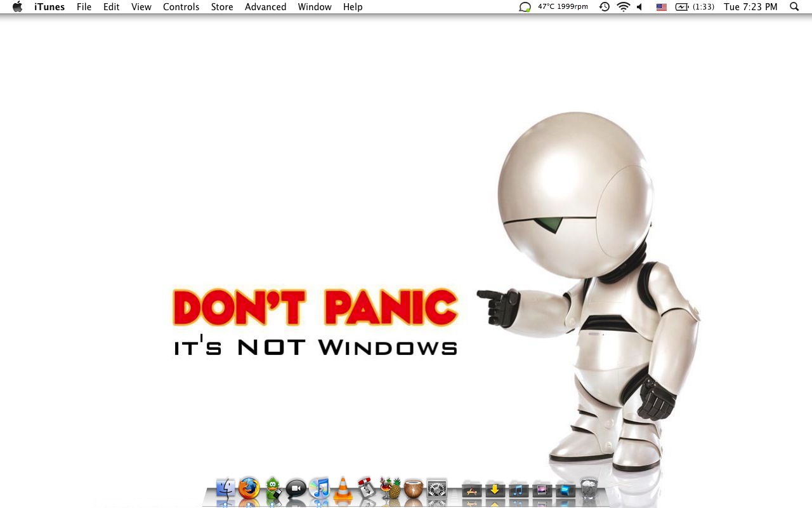
Task: Open the blue cube folder stack
Action: point(565,490)
